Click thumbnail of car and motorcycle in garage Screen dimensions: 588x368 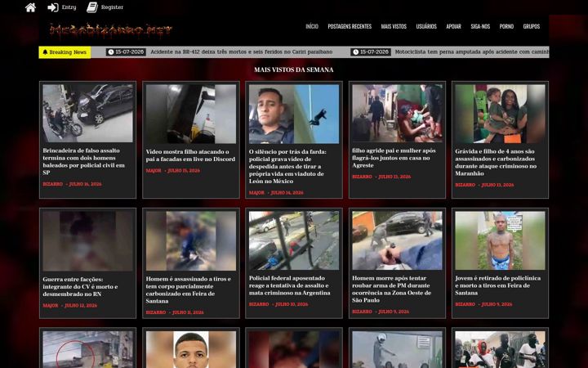tap(87, 113)
